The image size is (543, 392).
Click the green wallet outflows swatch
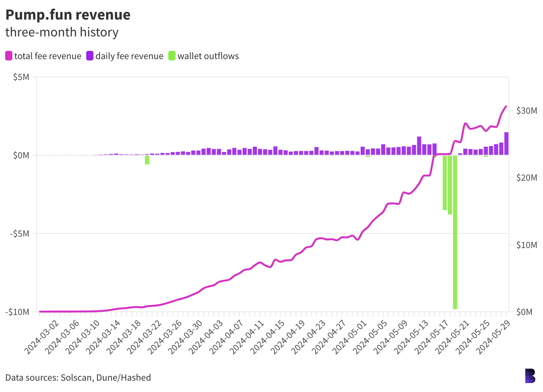172,56
